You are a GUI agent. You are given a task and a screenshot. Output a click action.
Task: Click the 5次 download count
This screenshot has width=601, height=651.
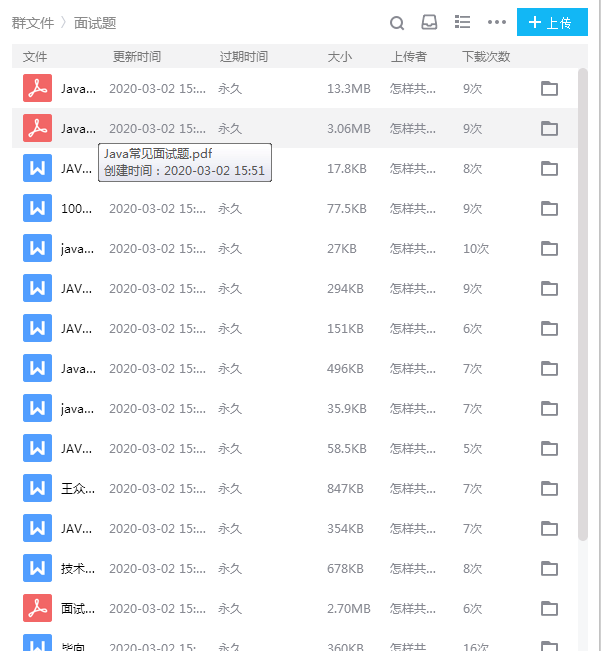click(x=472, y=449)
